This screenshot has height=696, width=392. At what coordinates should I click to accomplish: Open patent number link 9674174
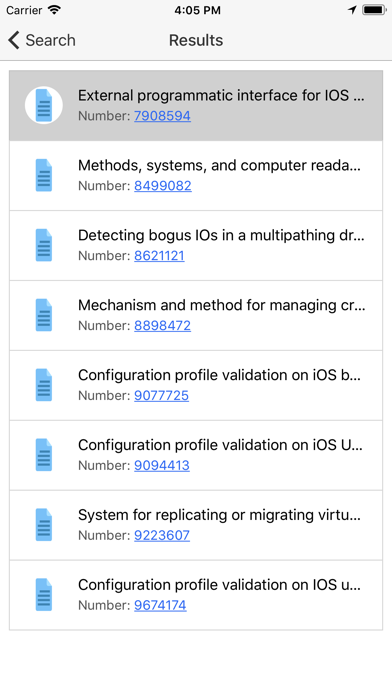160,605
